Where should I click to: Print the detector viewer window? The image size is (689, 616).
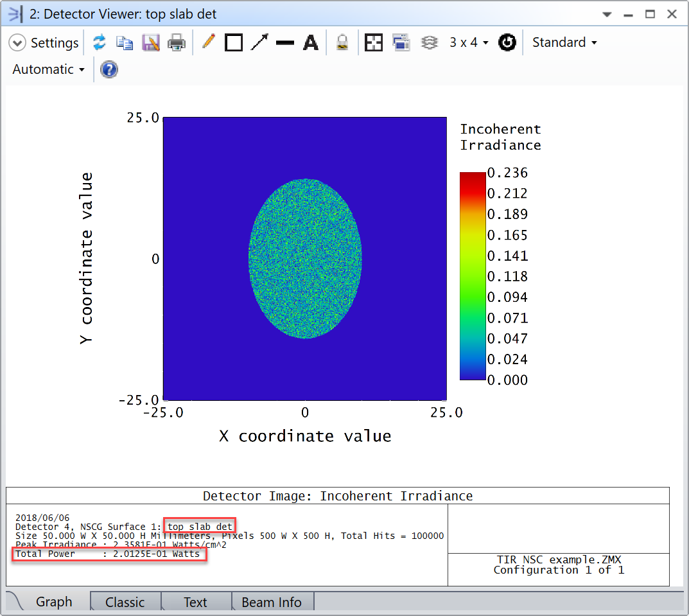(x=177, y=42)
